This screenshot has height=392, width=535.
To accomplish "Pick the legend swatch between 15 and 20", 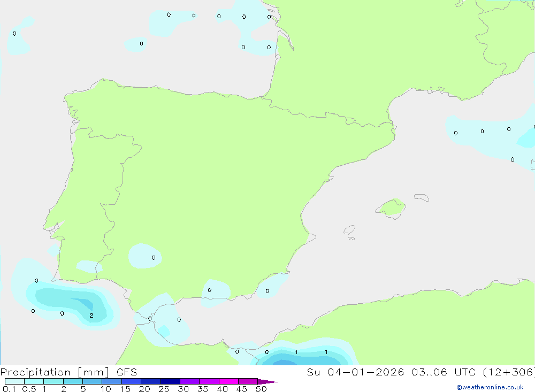I will pyautogui.click(x=132, y=381).
